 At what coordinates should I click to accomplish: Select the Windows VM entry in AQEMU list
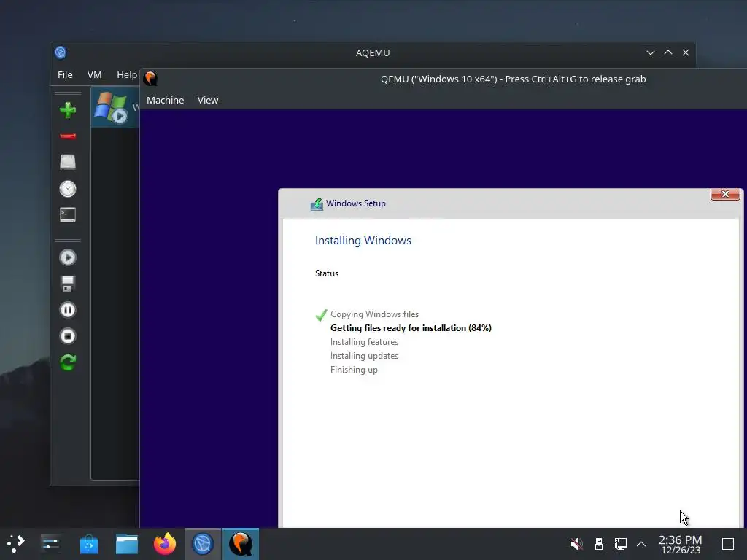tap(115, 107)
